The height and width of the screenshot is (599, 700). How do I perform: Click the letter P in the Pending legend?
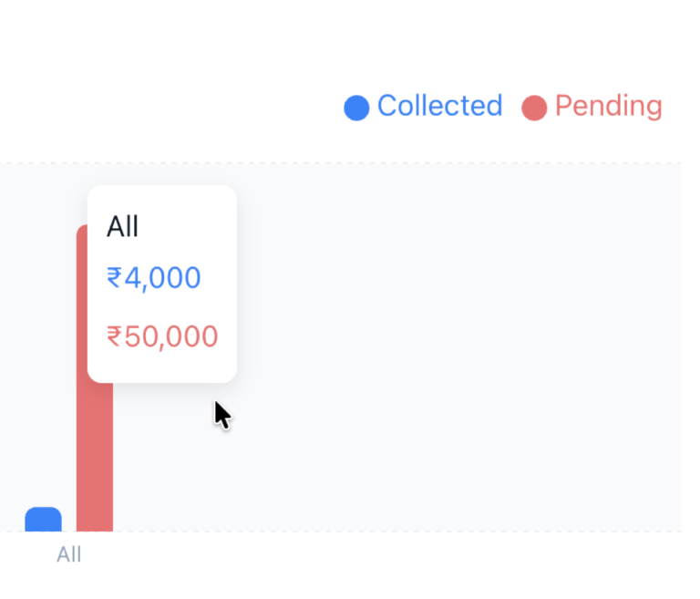pos(562,106)
